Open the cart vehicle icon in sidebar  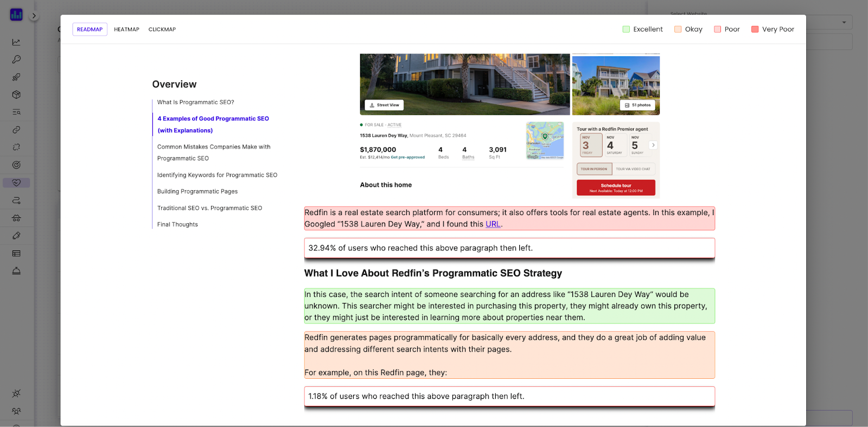click(16, 218)
